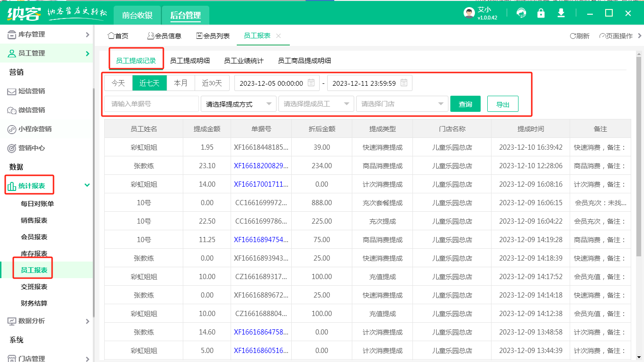Open calendar picker for start date

tap(311, 83)
